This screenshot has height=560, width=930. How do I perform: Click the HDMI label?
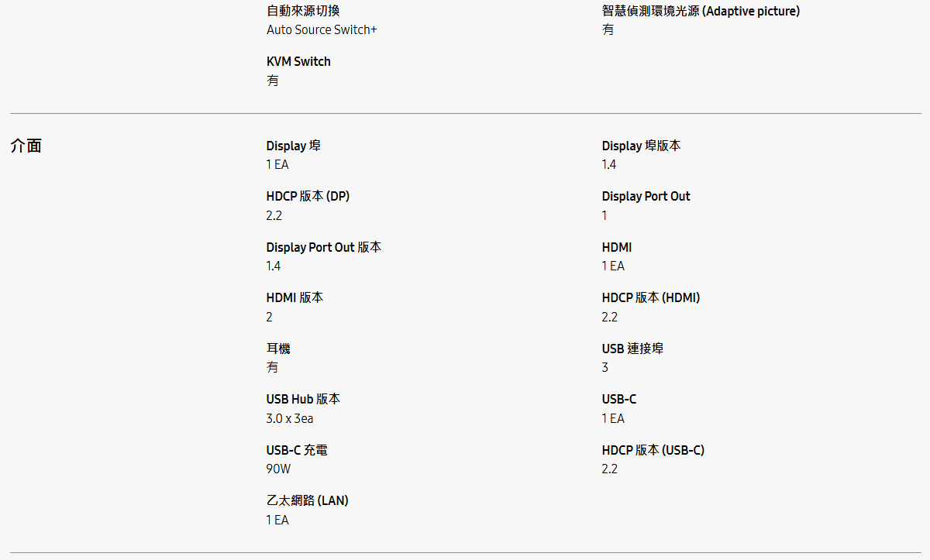(617, 247)
